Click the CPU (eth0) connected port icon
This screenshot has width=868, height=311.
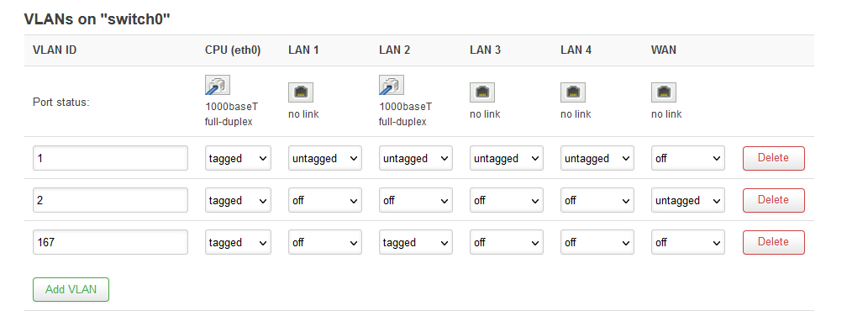[218, 85]
